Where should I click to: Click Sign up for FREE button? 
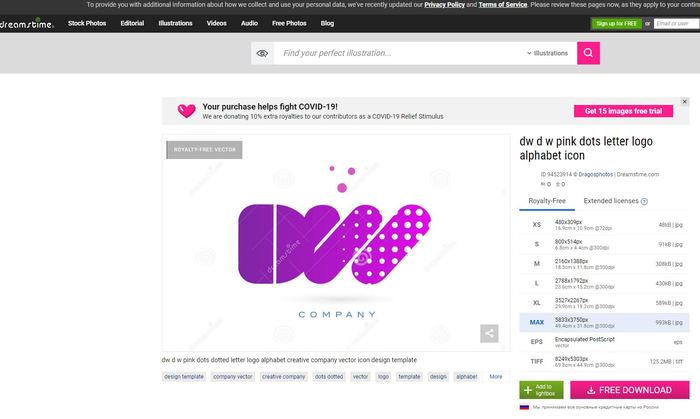617,24
